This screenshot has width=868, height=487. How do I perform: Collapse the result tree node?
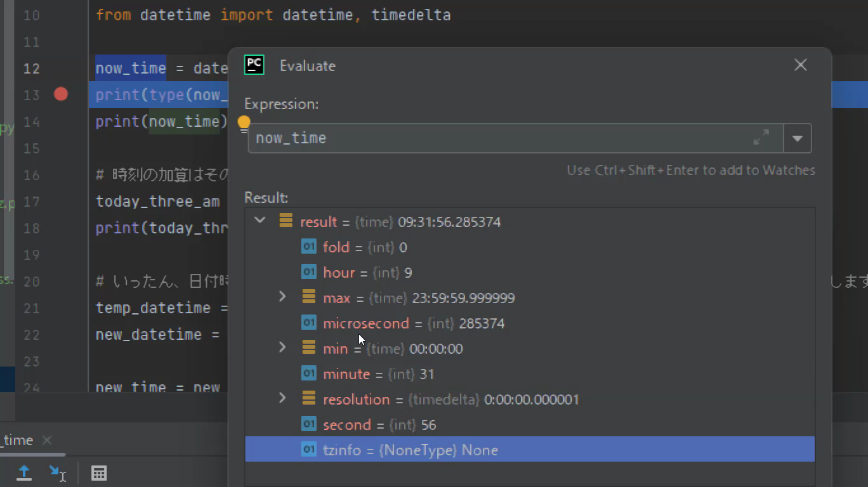260,221
